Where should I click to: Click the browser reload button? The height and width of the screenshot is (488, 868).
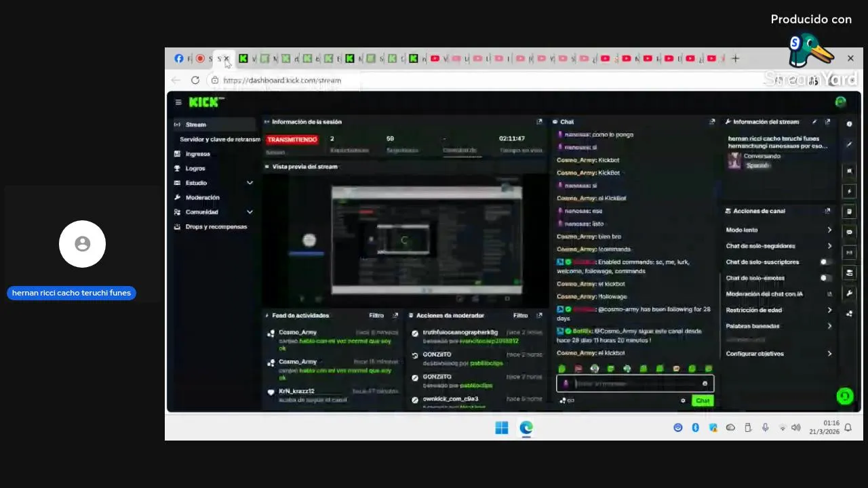click(x=195, y=80)
